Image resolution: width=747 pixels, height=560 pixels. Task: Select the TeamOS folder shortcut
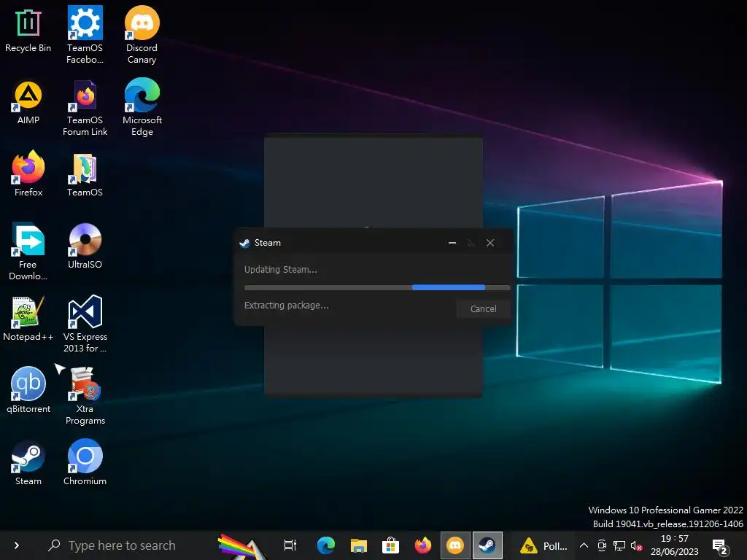(85, 175)
